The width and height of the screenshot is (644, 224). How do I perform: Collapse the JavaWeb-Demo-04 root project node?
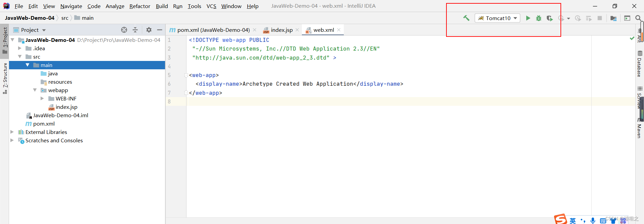[x=12, y=40]
